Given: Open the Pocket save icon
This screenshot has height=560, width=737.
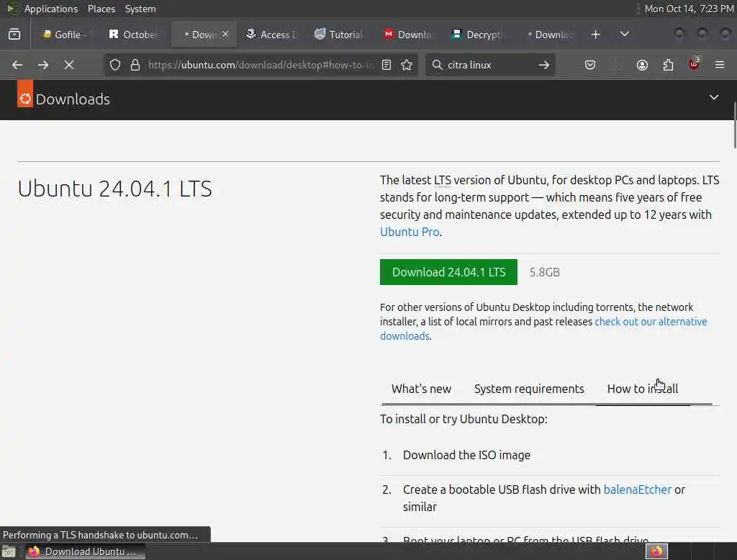Looking at the screenshot, I should tap(590, 65).
